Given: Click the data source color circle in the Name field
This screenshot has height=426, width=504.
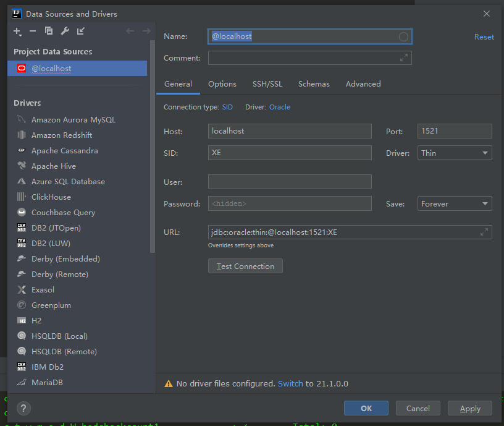Looking at the screenshot, I should (403, 37).
